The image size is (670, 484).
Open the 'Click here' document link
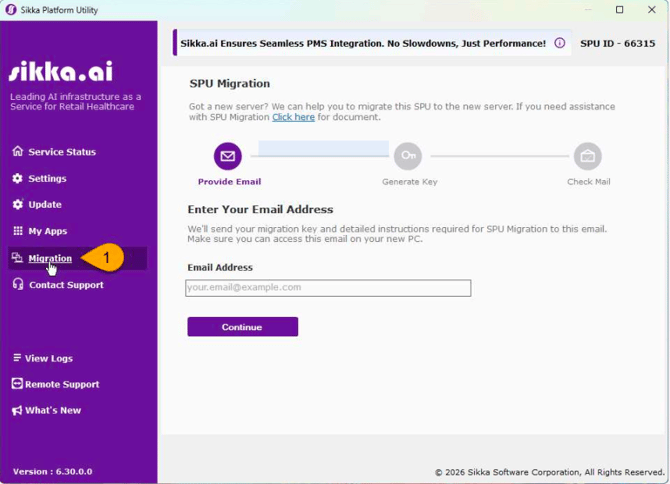coord(293,117)
